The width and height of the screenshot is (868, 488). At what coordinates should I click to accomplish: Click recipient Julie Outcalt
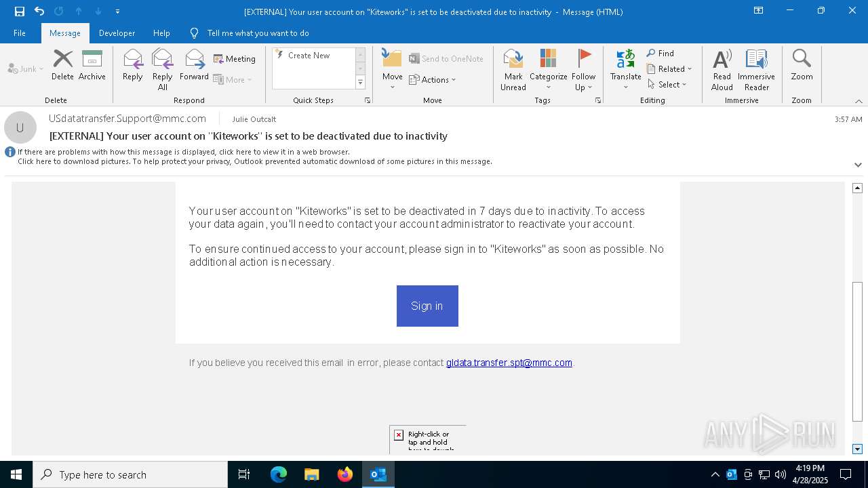(x=254, y=119)
